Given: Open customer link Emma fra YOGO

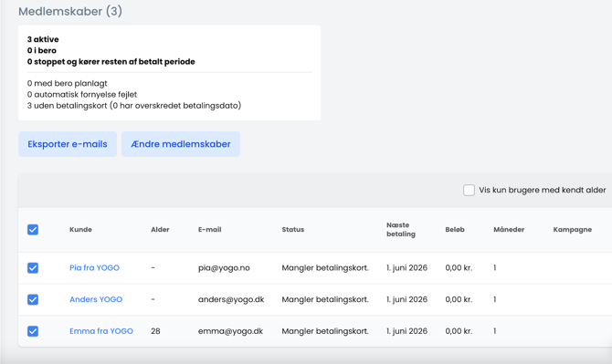Looking at the screenshot, I should 101,331.
